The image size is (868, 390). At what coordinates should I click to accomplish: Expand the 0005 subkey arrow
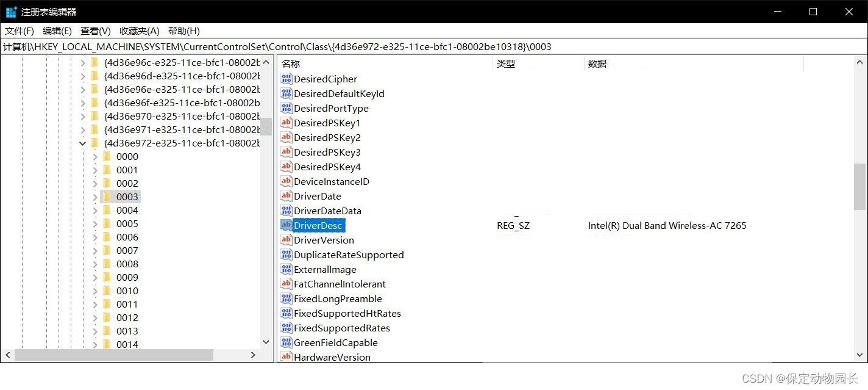94,223
